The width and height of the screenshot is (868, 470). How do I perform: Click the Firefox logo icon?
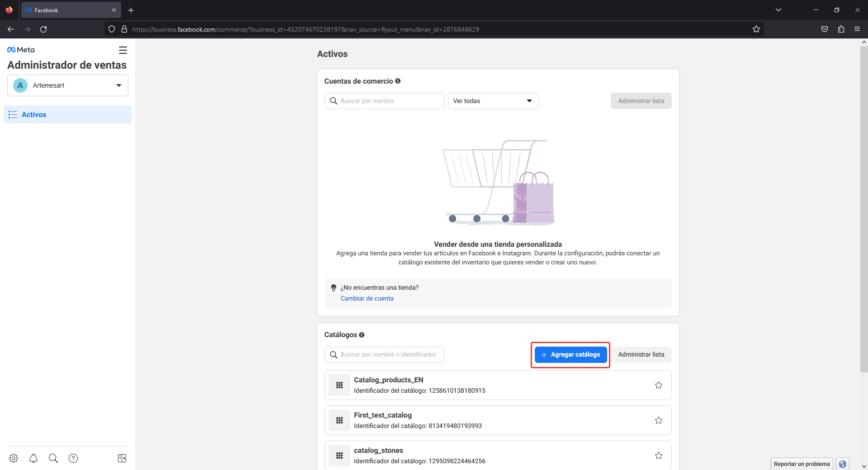pos(9,10)
